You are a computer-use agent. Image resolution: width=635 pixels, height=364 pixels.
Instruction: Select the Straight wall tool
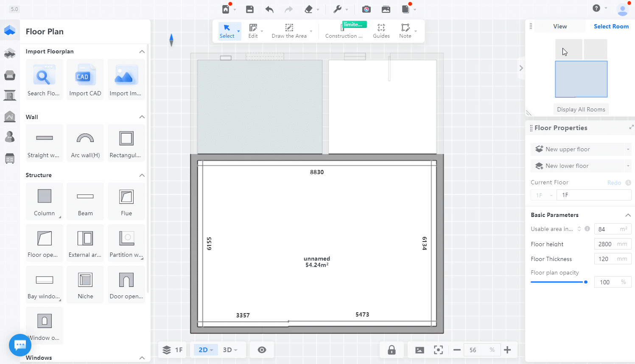click(x=44, y=143)
